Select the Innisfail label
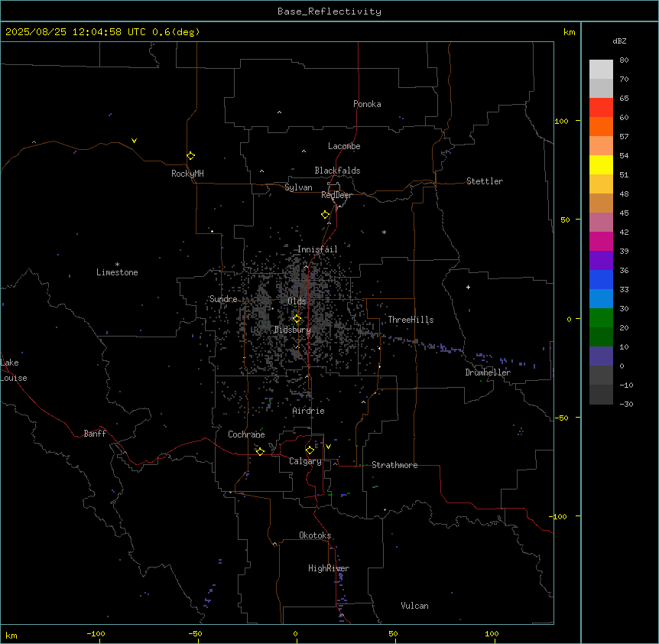 click(317, 249)
